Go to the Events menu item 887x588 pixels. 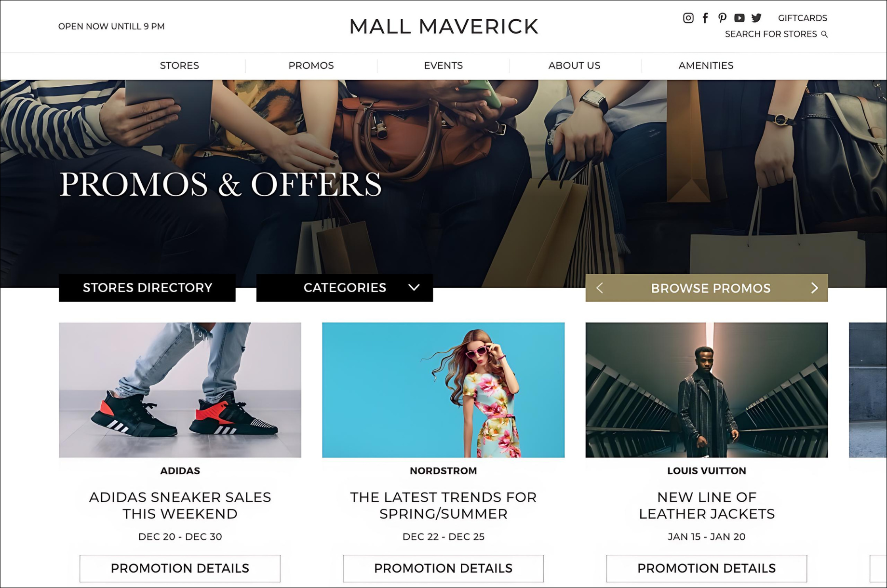pos(443,66)
